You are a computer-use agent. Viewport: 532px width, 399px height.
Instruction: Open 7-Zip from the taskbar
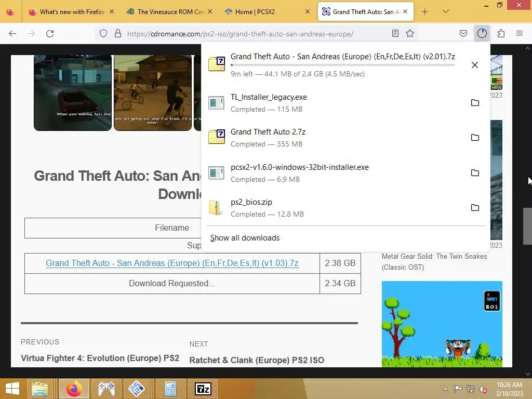click(x=203, y=389)
